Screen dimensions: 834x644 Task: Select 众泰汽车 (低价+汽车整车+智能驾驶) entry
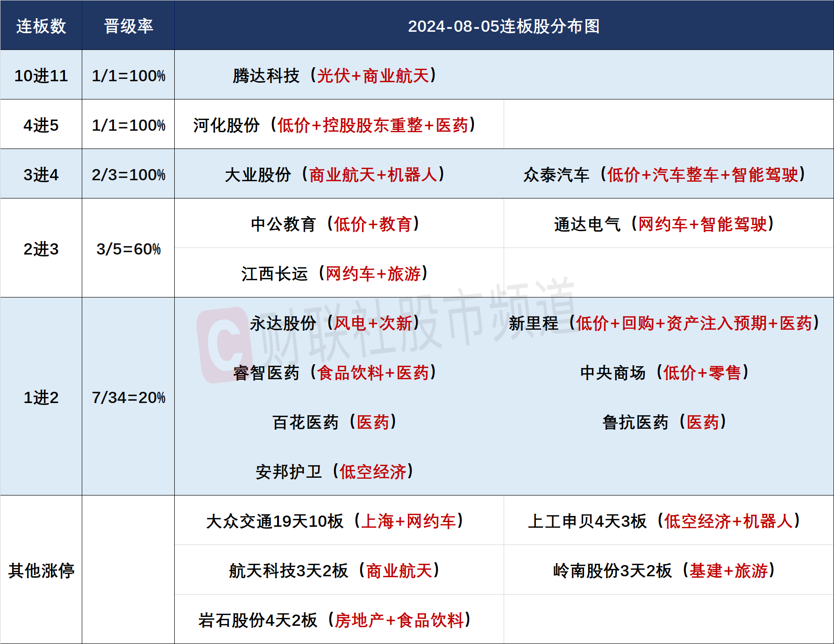(x=664, y=175)
